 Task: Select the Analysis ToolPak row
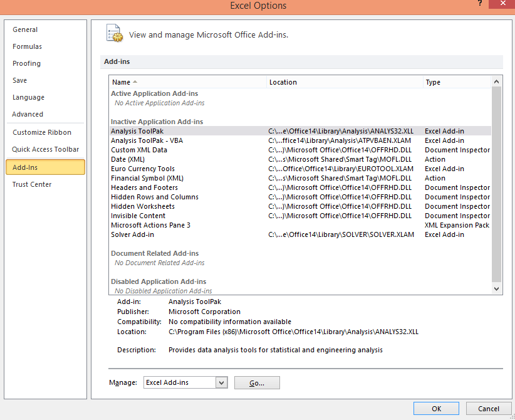pyautogui.click(x=300, y=131)
